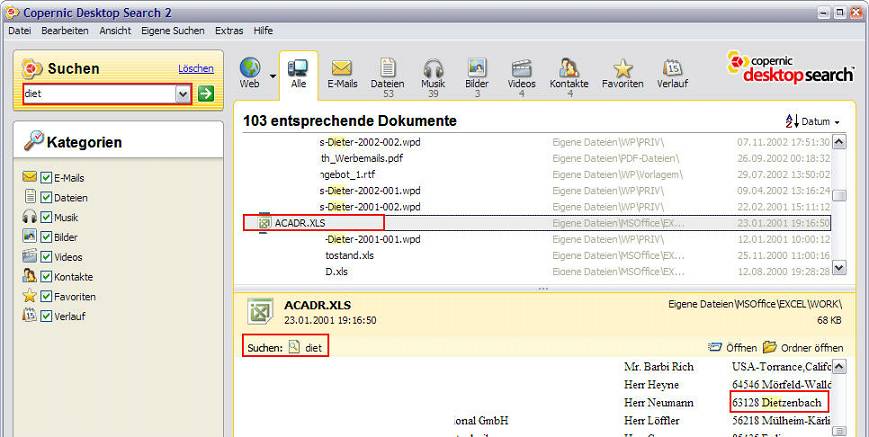Click the green search arrow button
The height and width of the screenshot is (437, 869).
tap(206, 94)
